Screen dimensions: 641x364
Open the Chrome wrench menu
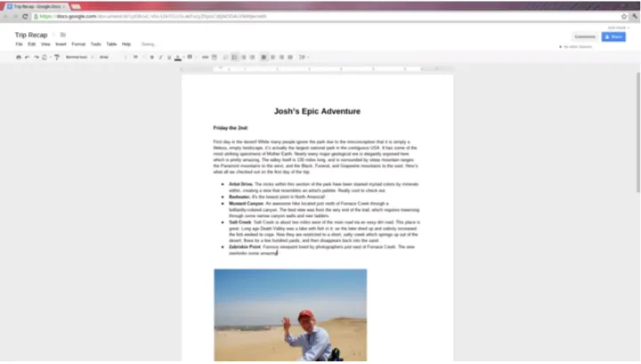coord(634,16)
